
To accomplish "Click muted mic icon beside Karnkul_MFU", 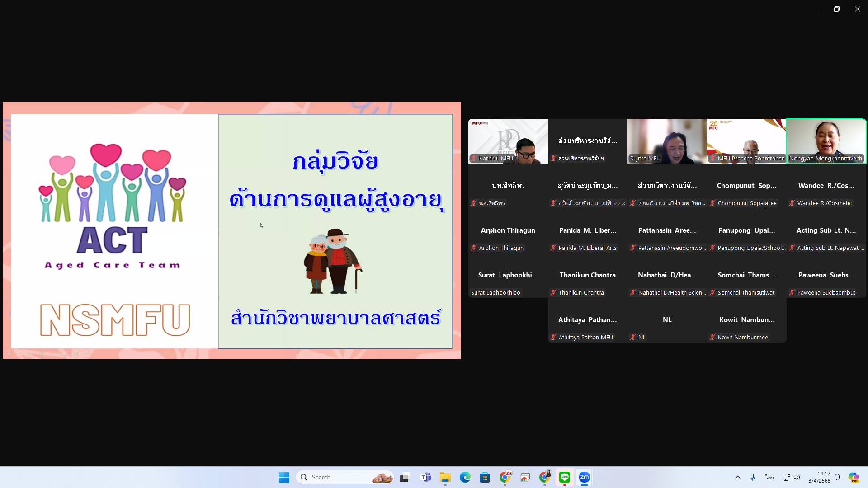I will (474, 158).
